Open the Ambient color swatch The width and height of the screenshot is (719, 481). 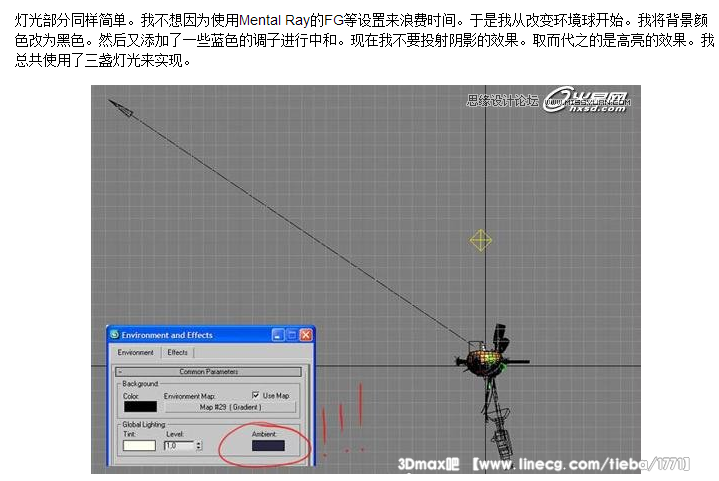(x=268, y=446)
